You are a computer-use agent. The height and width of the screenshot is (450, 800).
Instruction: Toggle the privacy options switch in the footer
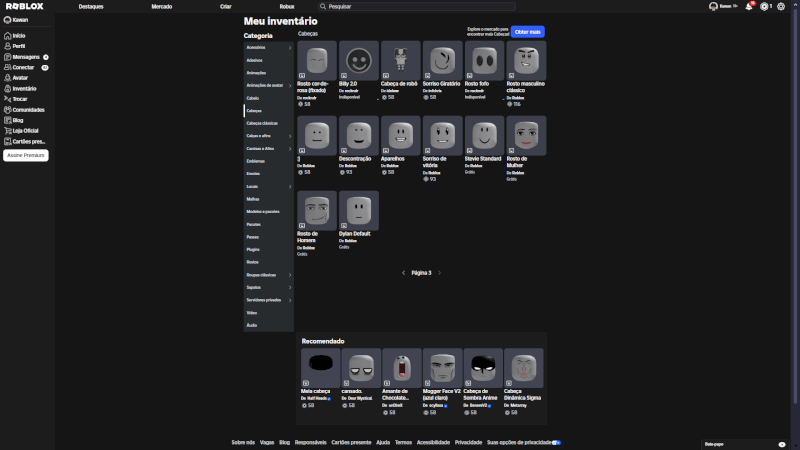click(x=556, y=442)
